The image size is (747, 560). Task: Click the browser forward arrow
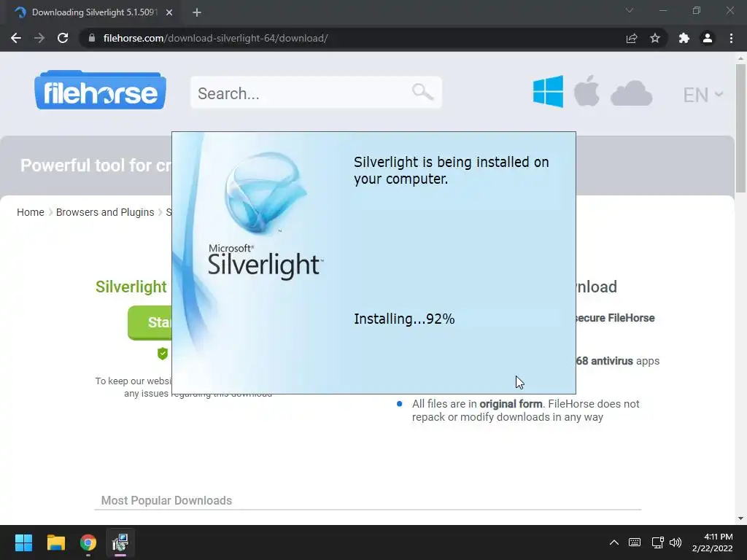coord(39,38)
